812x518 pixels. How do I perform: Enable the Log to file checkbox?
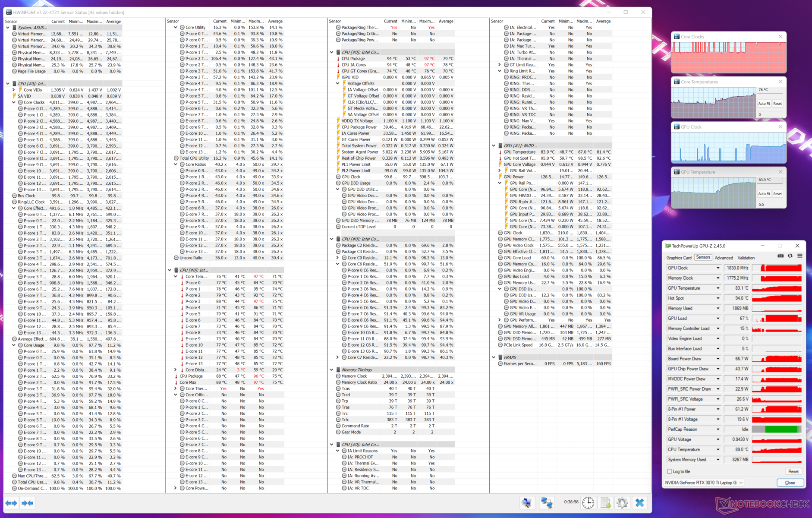(670, 471)
